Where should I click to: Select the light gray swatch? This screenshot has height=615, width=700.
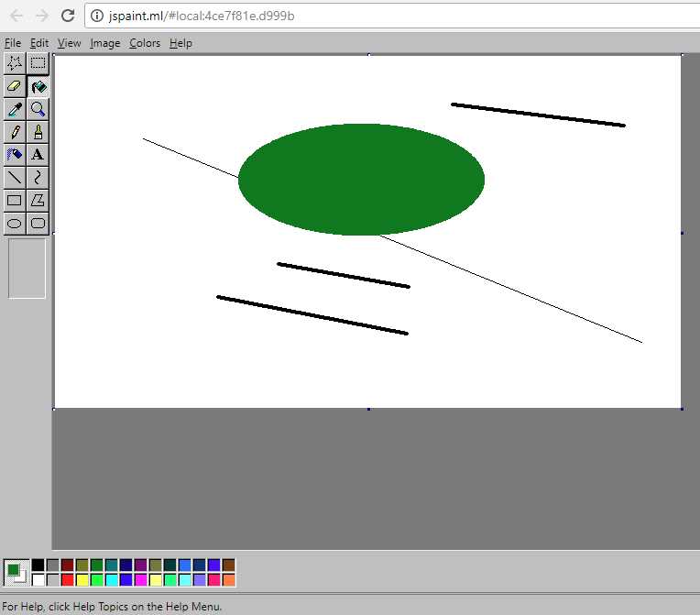53,580
